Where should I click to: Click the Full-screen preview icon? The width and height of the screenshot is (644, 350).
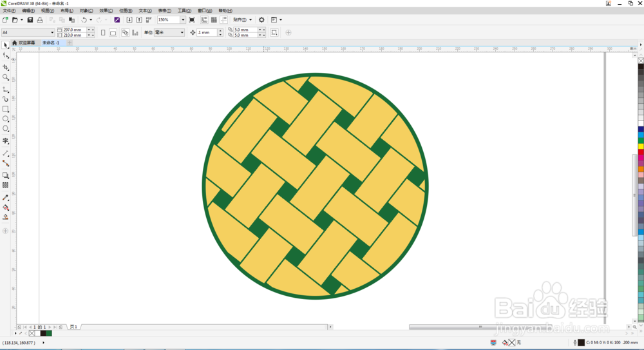[192, 20]
